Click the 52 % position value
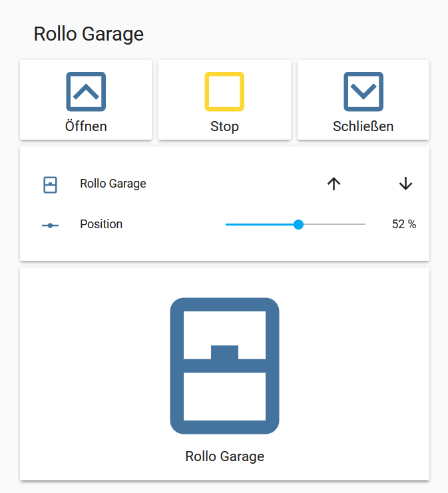The image size is (448, 493). coord(403,225)
